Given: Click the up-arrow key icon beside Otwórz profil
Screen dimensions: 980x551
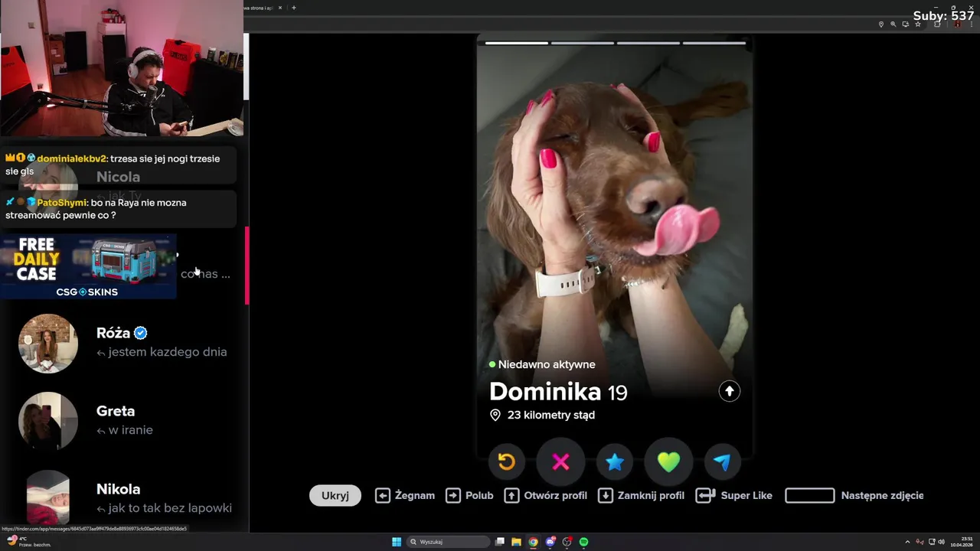Looking at the screenshot, I should pos(511,495).
